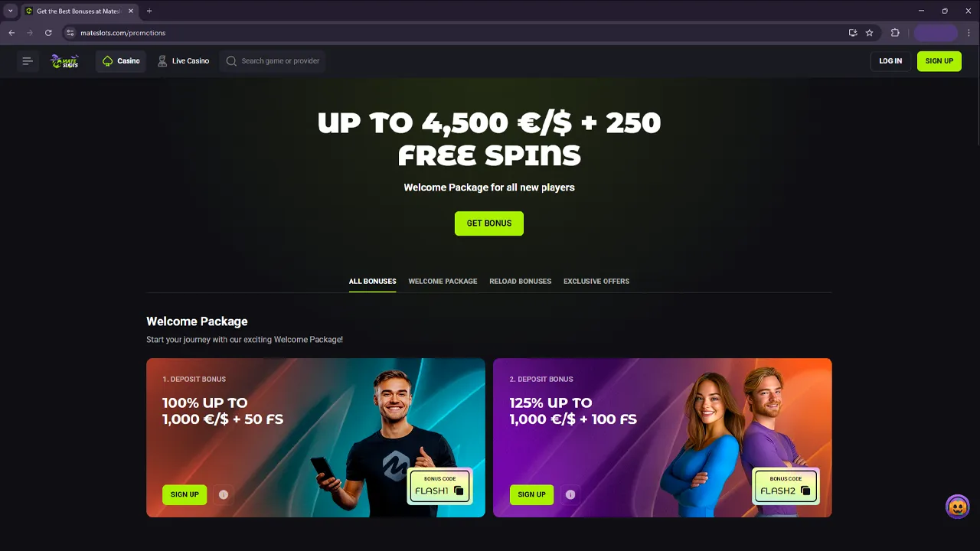
Task: Click the MateSlots logo
Action: click(x=64, y=61)
